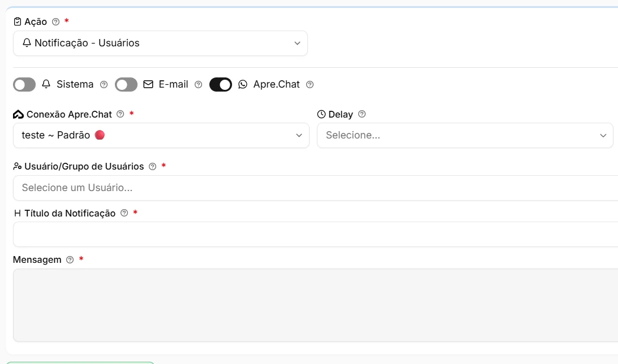Open the Conexão Apre.Chat dropdown with teste ~ Padrão

click(161, 135)
